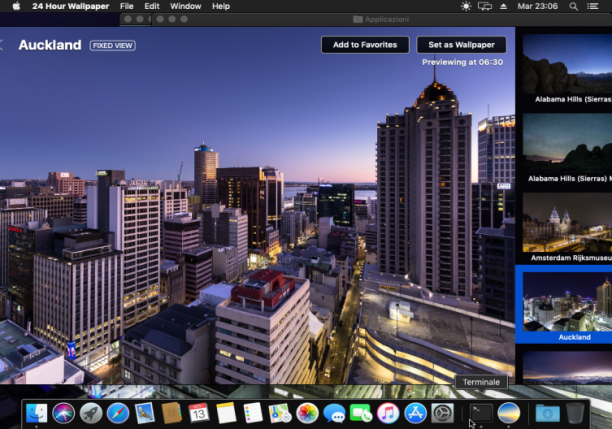The width and height of the screenshot is (612, 429).
Task: Open FaceTime green icon in dock
Action: pyautogui.click(x=361, y=413)
